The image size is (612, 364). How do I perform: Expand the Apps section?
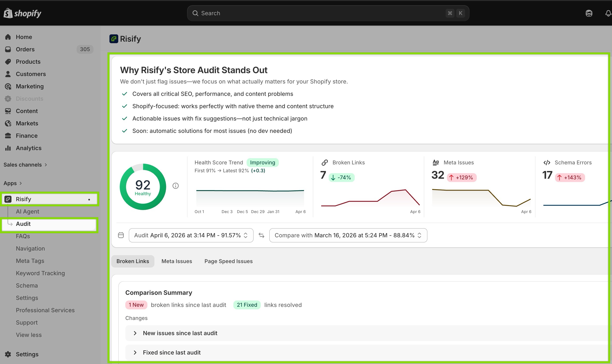click(13, 183)
